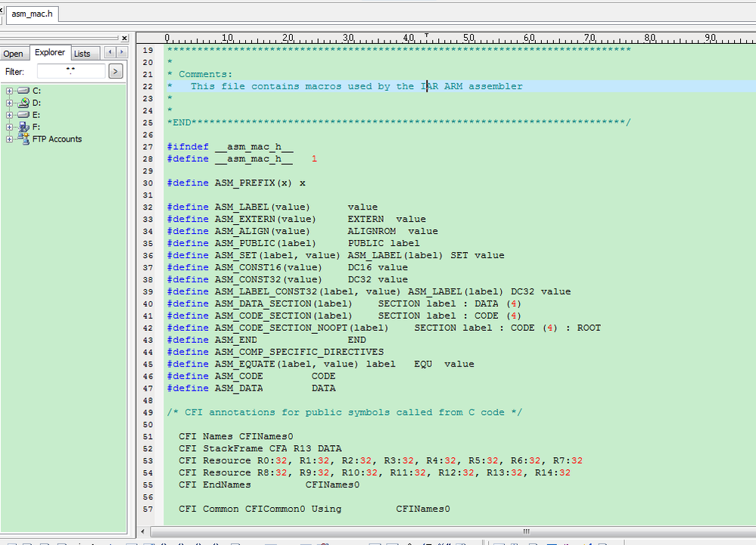Click 'ASM_EXTERN(value)' macro name
The height and width of the screenshot is (545, 756).
coord(265,219)
